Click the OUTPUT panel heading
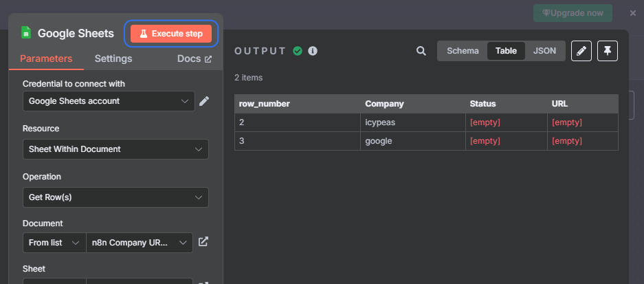The image size is (644, 284). pos(260,51)
